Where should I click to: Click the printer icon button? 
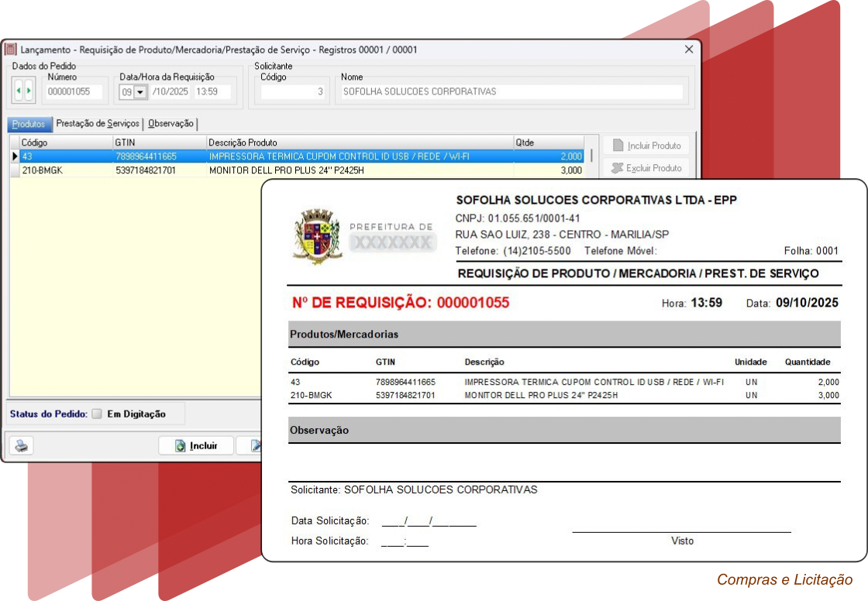[x=22, y=445]
